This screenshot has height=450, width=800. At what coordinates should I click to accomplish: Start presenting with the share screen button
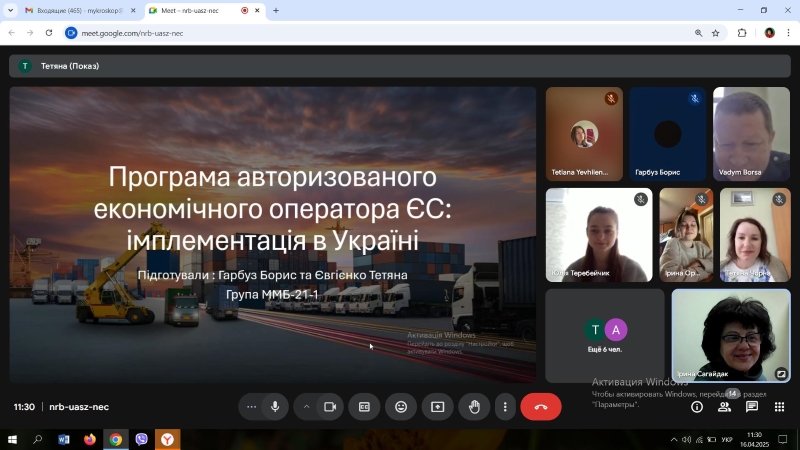click(x=438, y=407)
